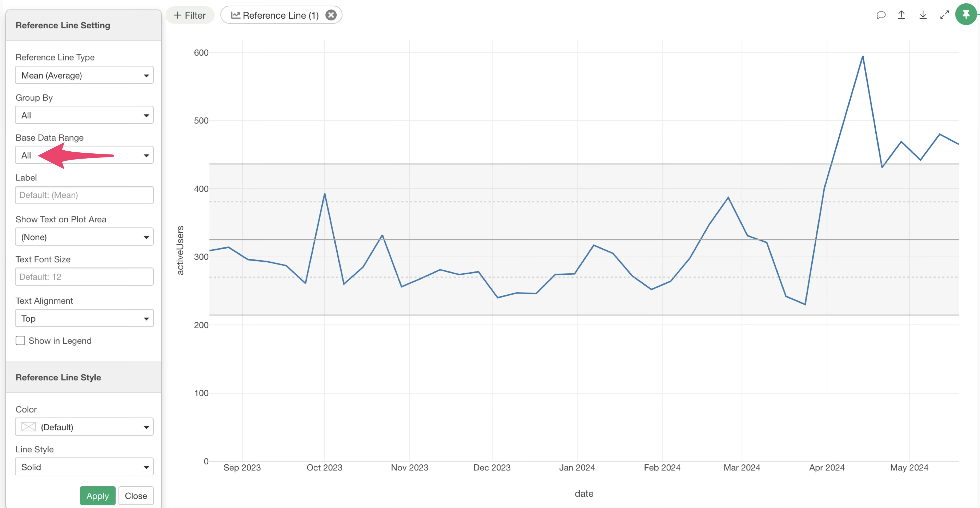Open the Line Style dropdown
The width and height of the screenshot is (980, 508).
[84, 467]
